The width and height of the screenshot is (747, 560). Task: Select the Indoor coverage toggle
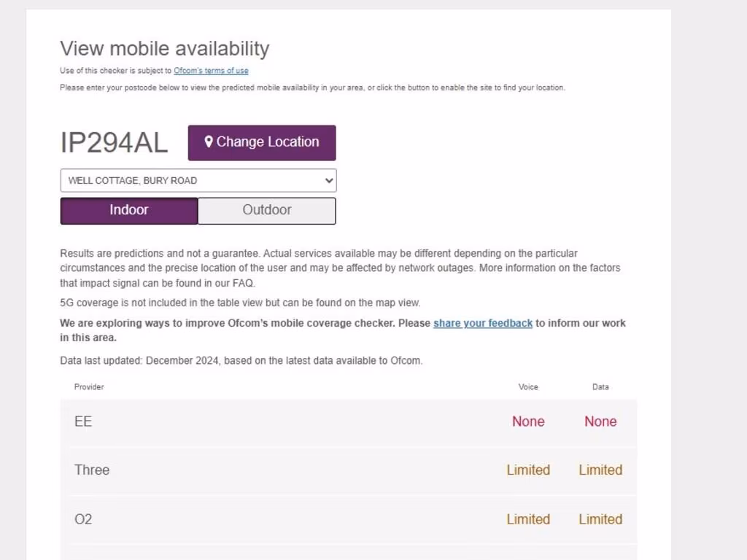coord(129,210)
